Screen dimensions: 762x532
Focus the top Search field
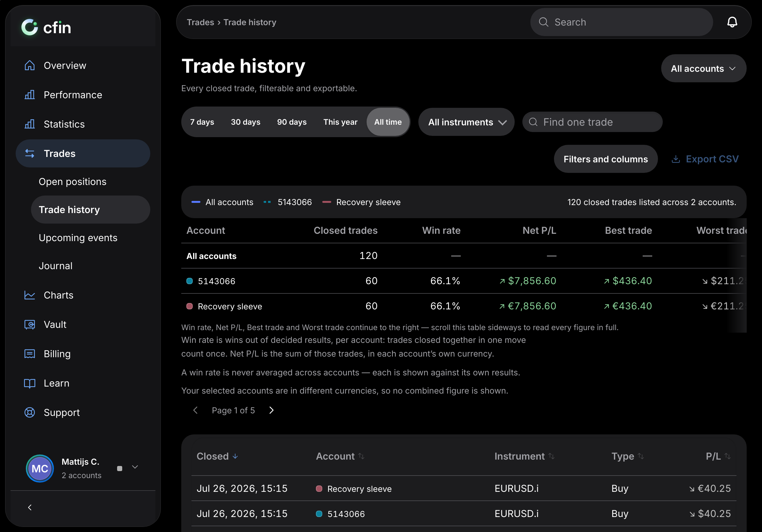(x=621, y=22)
